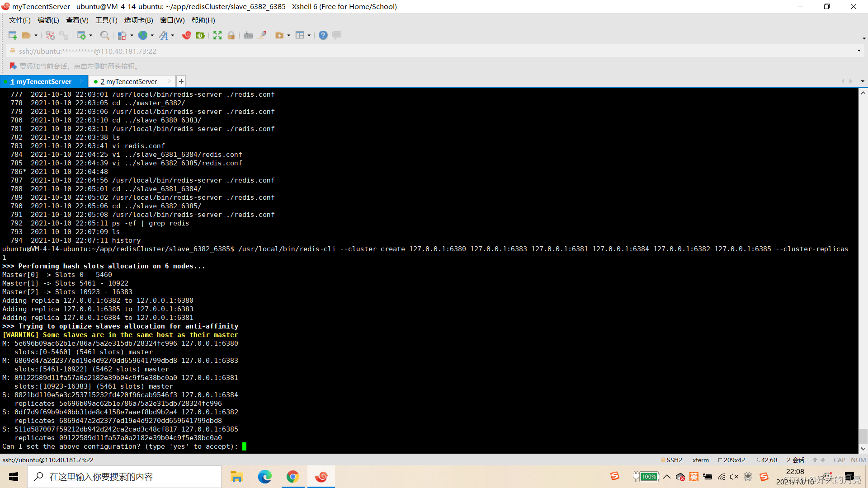Viewport: 868px width, 488px height.
Task: Open the 窗口(W) menu
Action: 172,20
